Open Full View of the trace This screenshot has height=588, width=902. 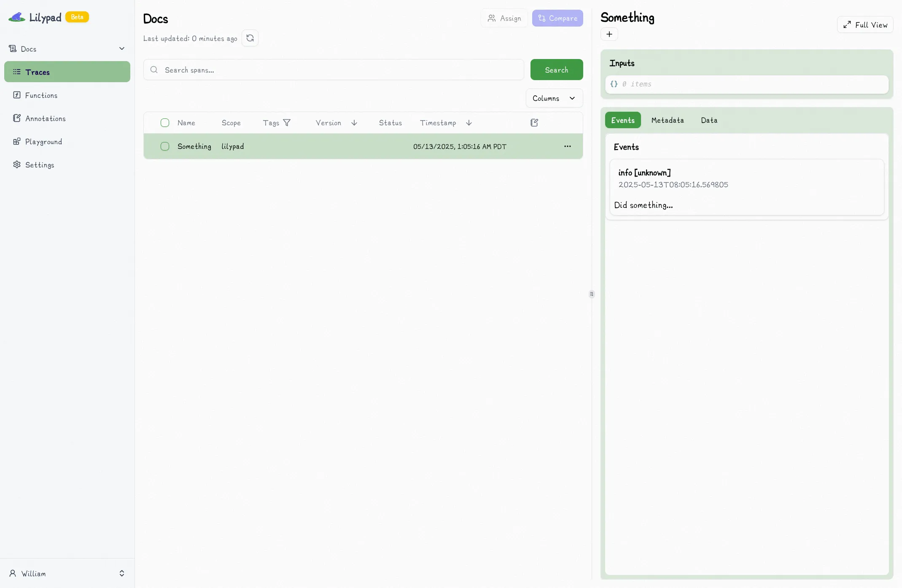click(x=865, y=25)
